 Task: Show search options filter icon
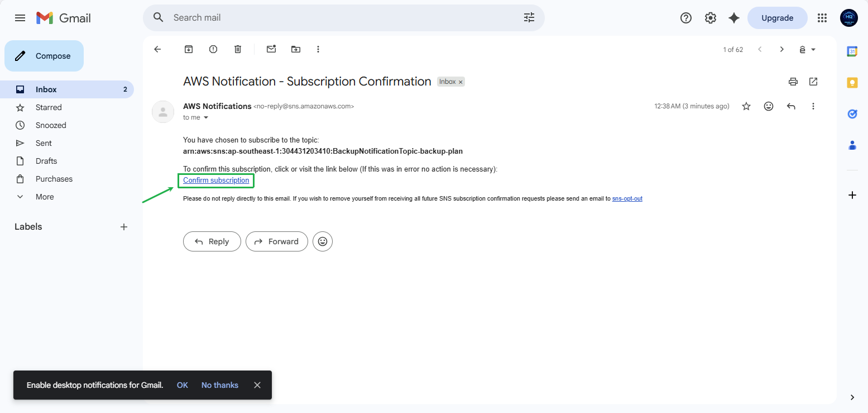529,18
